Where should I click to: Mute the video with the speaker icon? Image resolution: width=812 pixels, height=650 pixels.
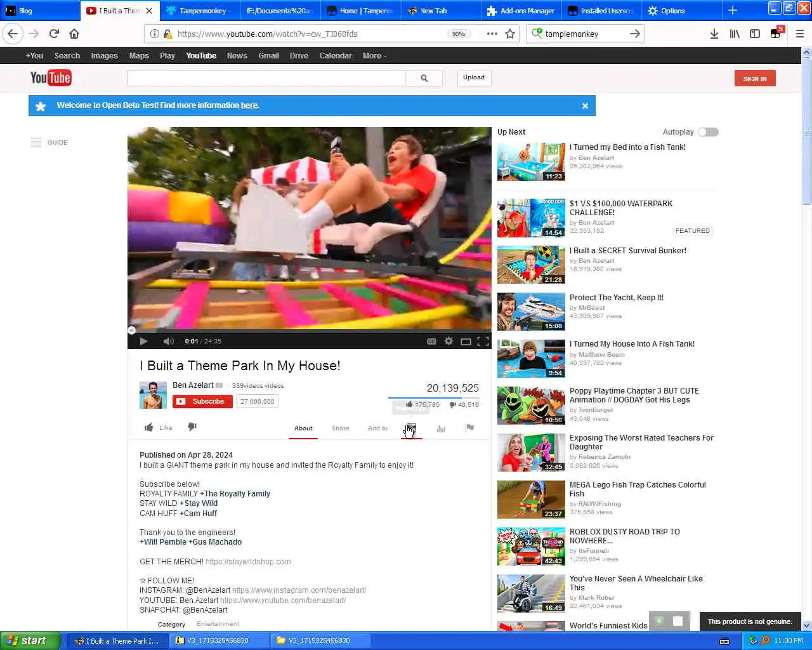[x=168, y=342]
